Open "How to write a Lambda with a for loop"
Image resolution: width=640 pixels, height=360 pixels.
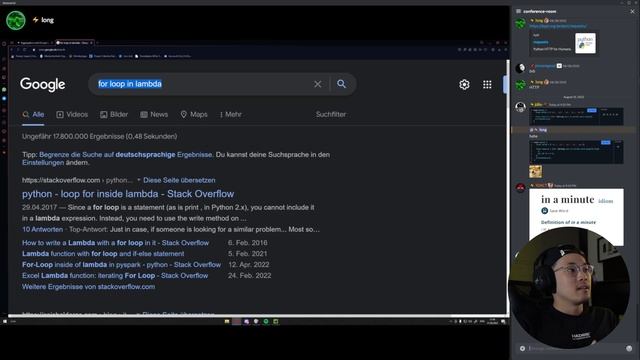pos(116,243)
